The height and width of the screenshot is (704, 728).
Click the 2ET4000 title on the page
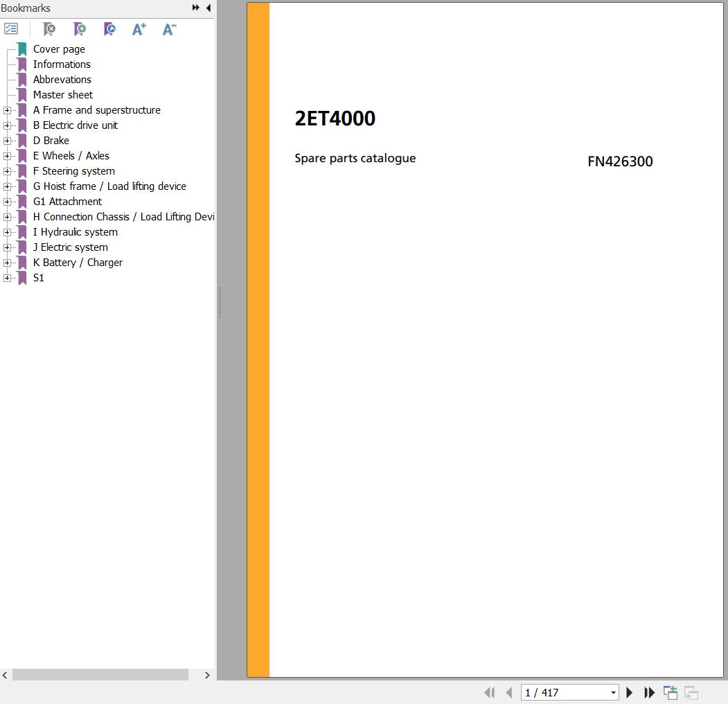coord(335,118)
